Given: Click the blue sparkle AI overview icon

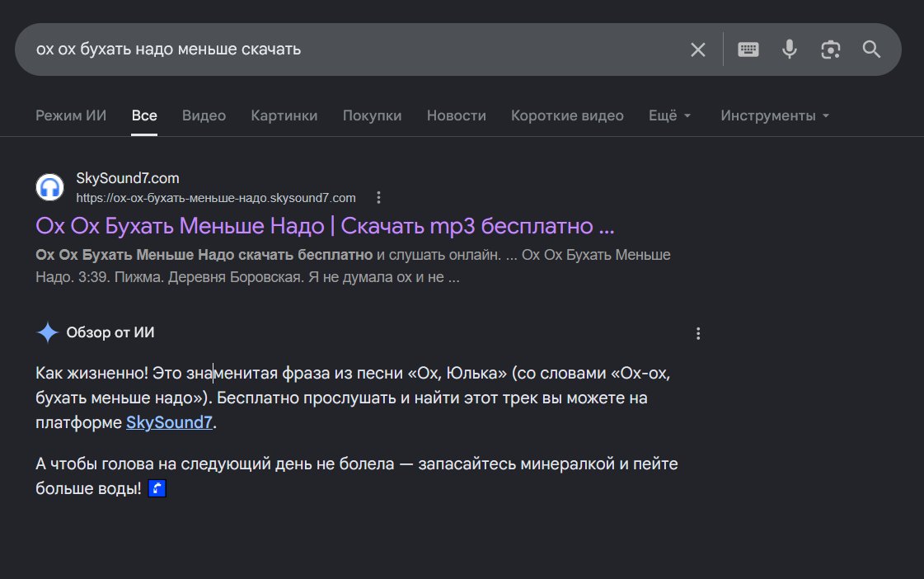Looking at the screenshot, I should (47, 332).
